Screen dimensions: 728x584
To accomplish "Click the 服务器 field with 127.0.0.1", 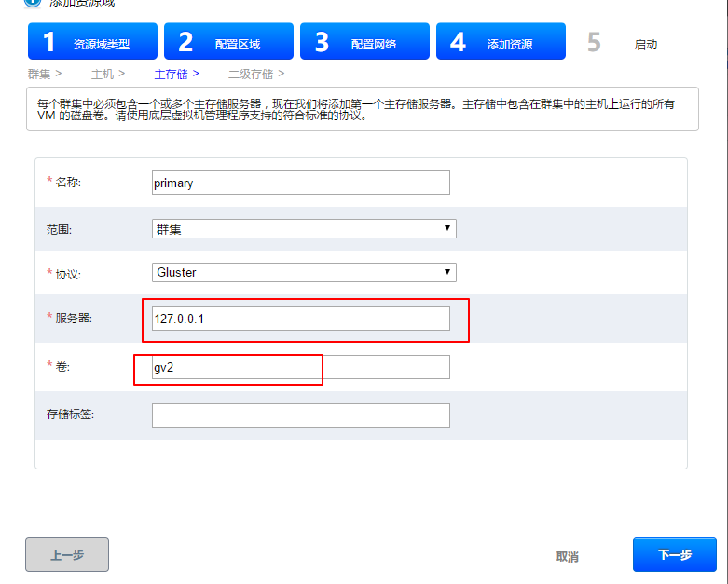I will tap(300, 319).
